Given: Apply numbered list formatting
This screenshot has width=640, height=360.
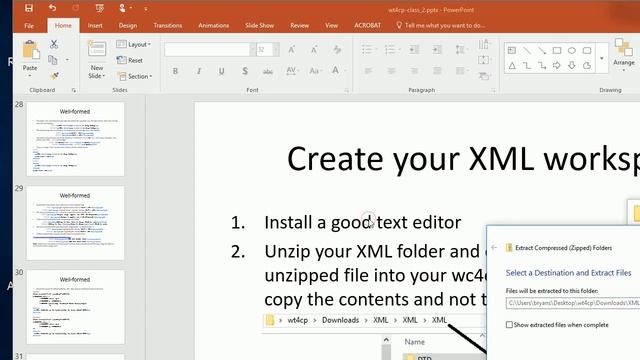Looking at the screenshot, I should (x=390, y=50).
